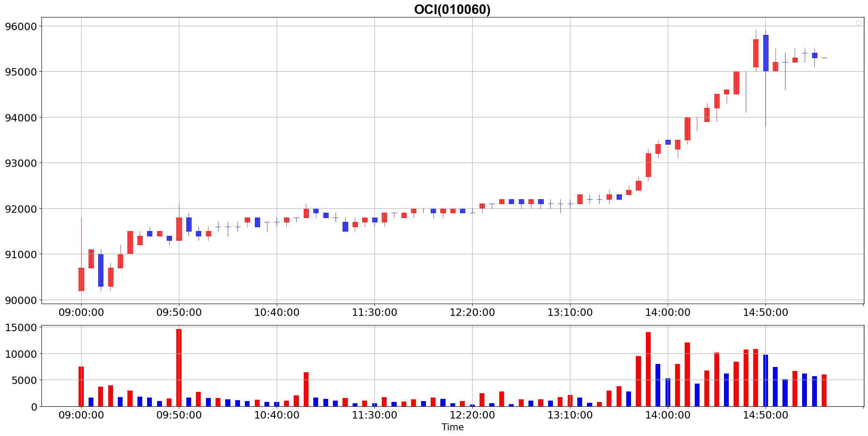Select 11:30:00 label under the price chart
The image size is (868, 436).
[374, 313]
